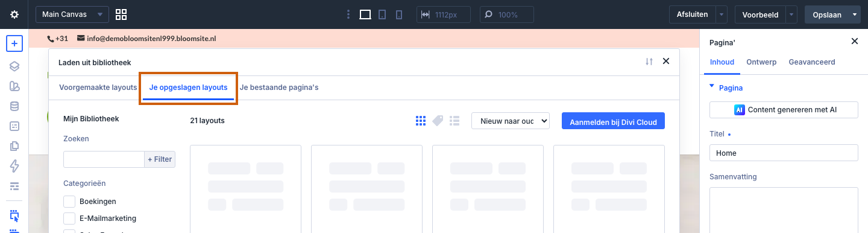This screenshot has height=233, width=868.
Task: Open the lightning bolt icon in sidebar
Action: click(x=14, y=165)
